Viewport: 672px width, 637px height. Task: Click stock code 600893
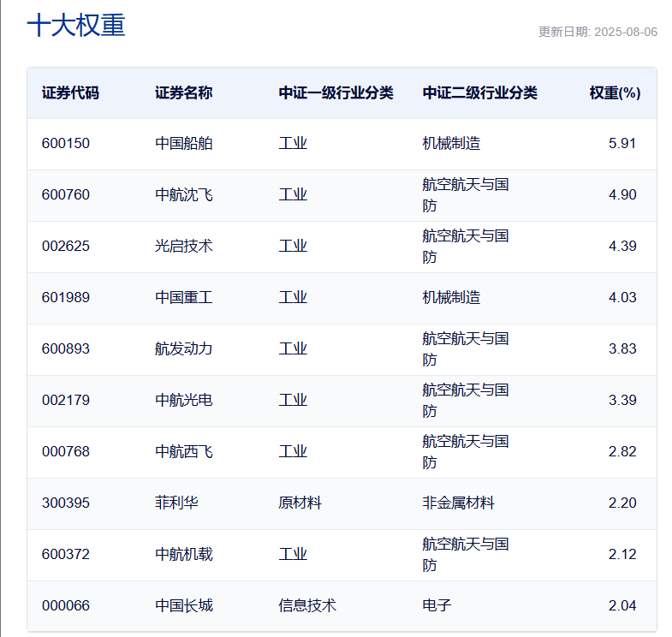pyautogui.click(x=65, y=348)
